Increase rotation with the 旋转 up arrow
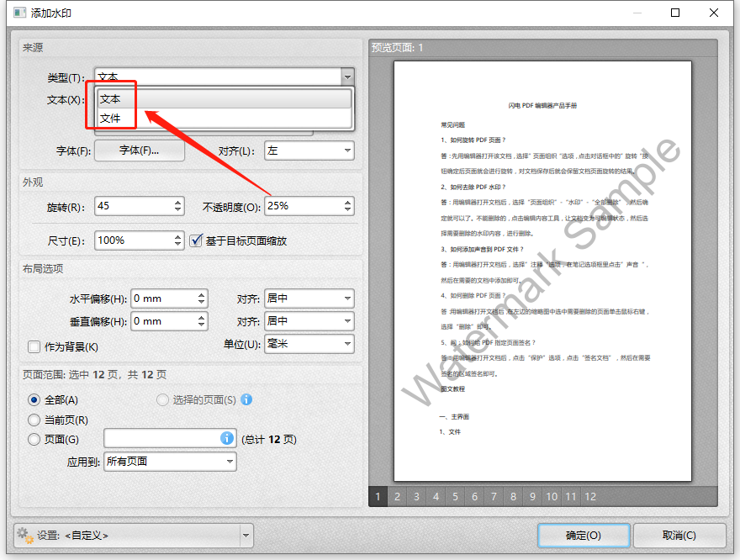 [x=178, y=202]
